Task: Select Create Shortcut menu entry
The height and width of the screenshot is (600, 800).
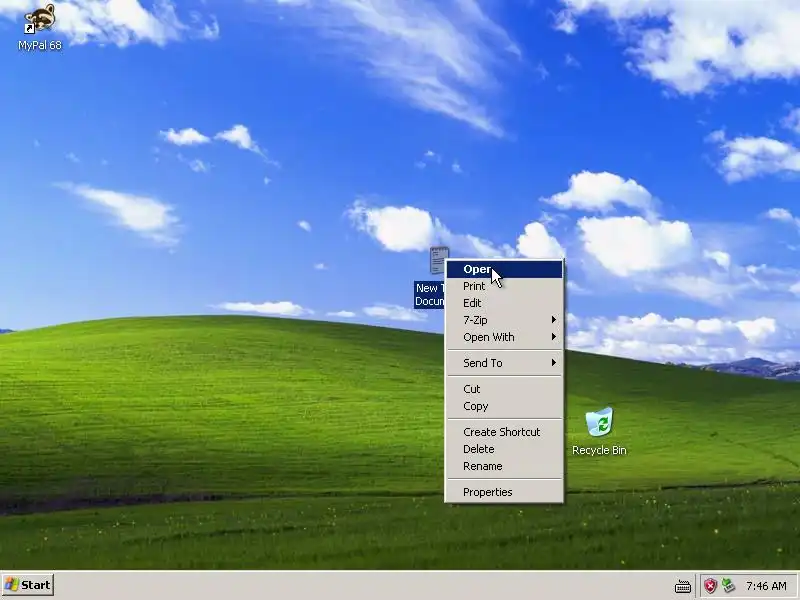Action: point(505,432)
